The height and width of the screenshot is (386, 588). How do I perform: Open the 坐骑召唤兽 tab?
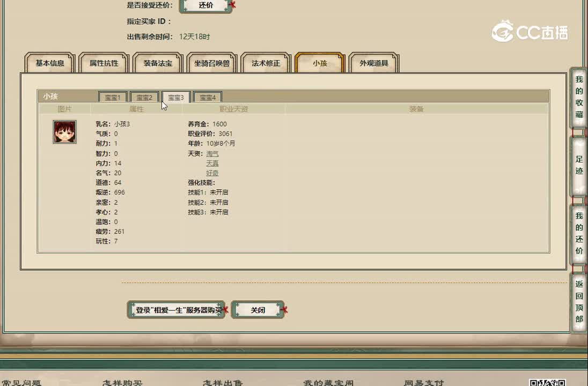pyautogui.click(x=212, y=63)
